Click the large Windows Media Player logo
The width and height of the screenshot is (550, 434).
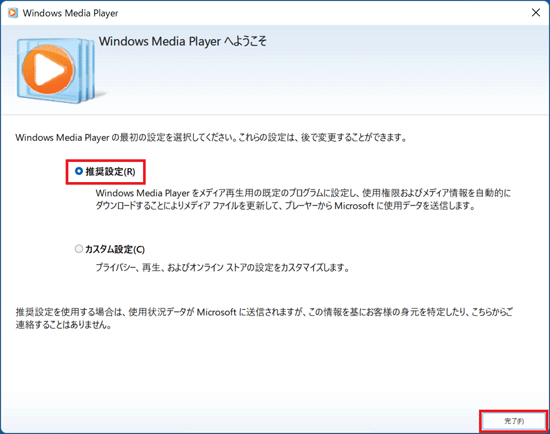point(56,70)
